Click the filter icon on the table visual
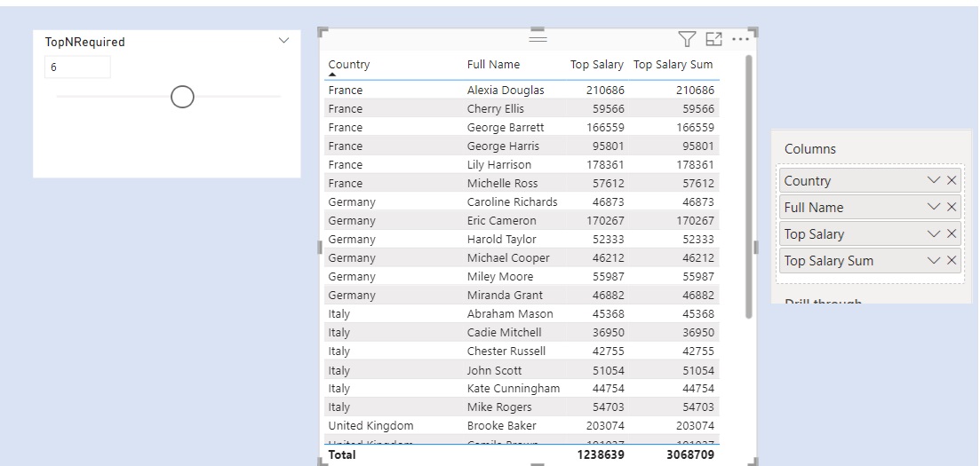This screenshot has width=980, height=466. pyautogui.click(x=687, y=39)
